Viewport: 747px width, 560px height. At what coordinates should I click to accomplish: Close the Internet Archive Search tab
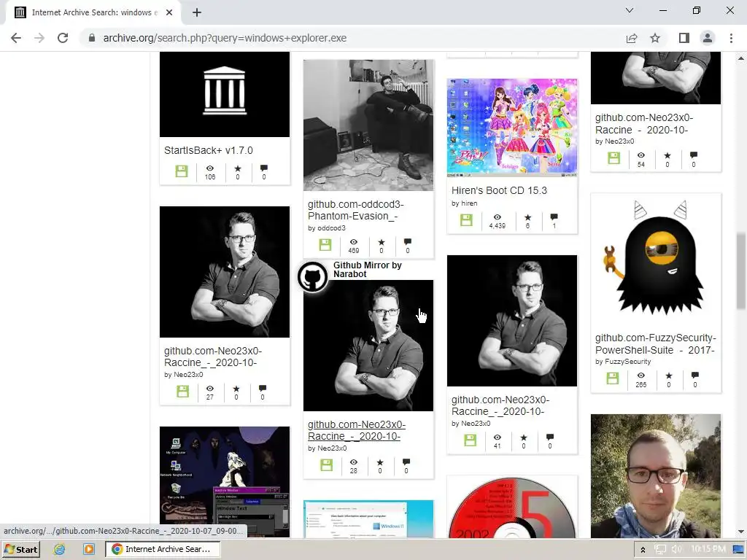[169, 12]
